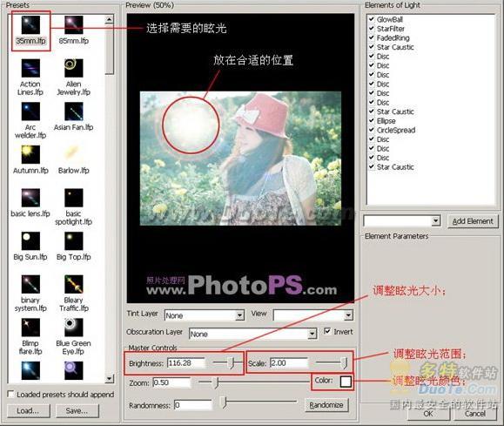Select the FadedRing element row
The image size is (504, 426).
coord(393,37)
